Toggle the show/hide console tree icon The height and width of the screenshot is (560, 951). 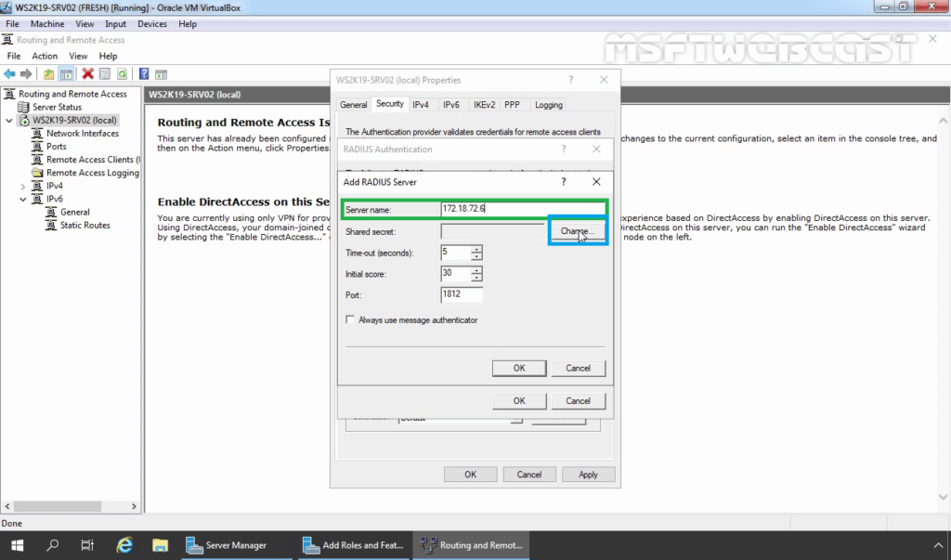pos(66,74)
